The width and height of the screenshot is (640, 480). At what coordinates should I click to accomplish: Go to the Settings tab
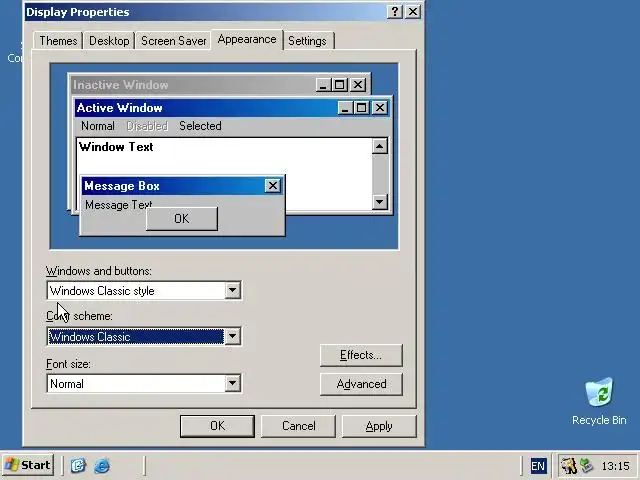point(307,41)
